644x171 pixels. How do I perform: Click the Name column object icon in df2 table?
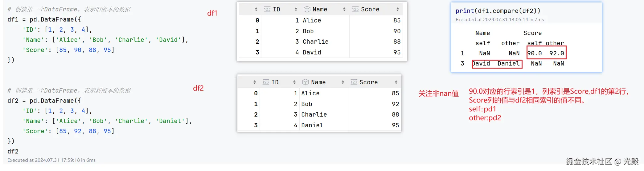tap(305, 82)
